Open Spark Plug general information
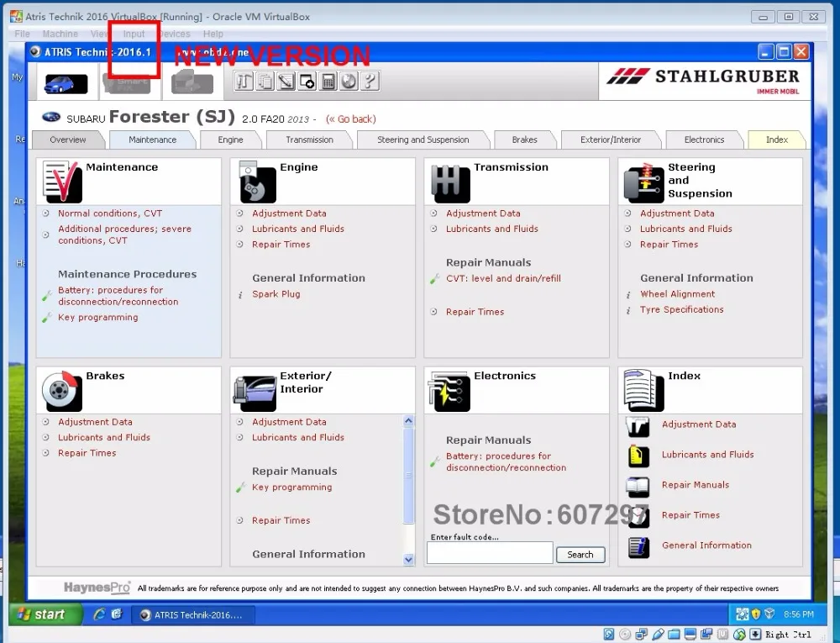 (276, 294)
